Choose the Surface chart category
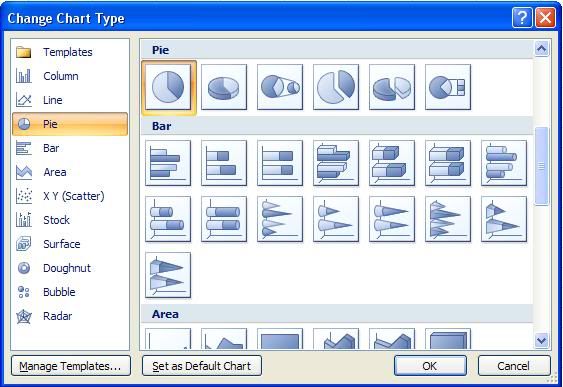Viewport: 563px width, 387px height. 70,244
